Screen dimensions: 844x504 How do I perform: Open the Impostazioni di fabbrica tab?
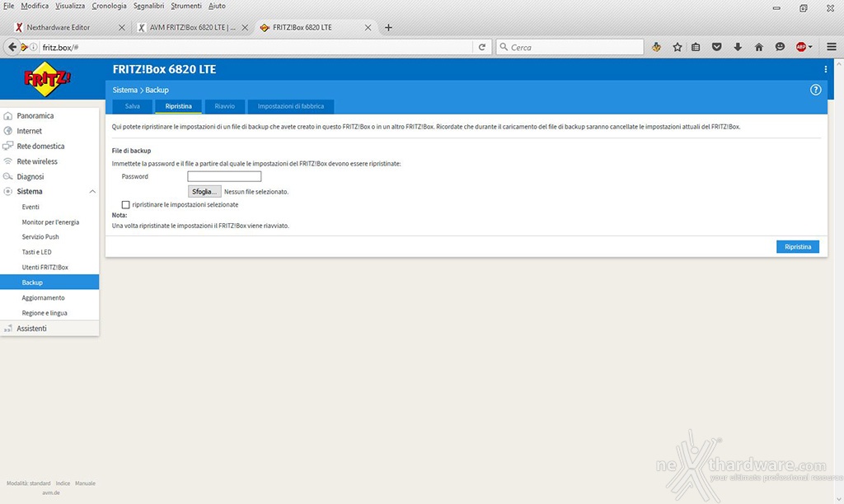pyautogui.click(x=291, y=106)
